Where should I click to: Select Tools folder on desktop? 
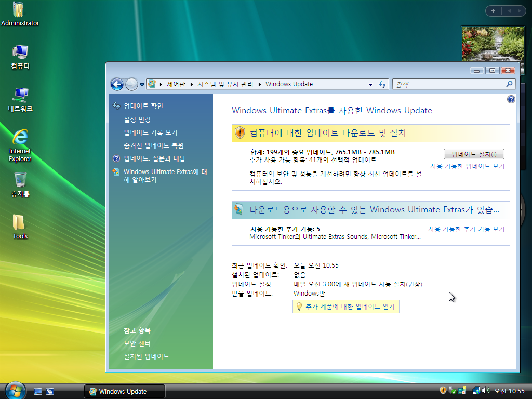[20, 227]
